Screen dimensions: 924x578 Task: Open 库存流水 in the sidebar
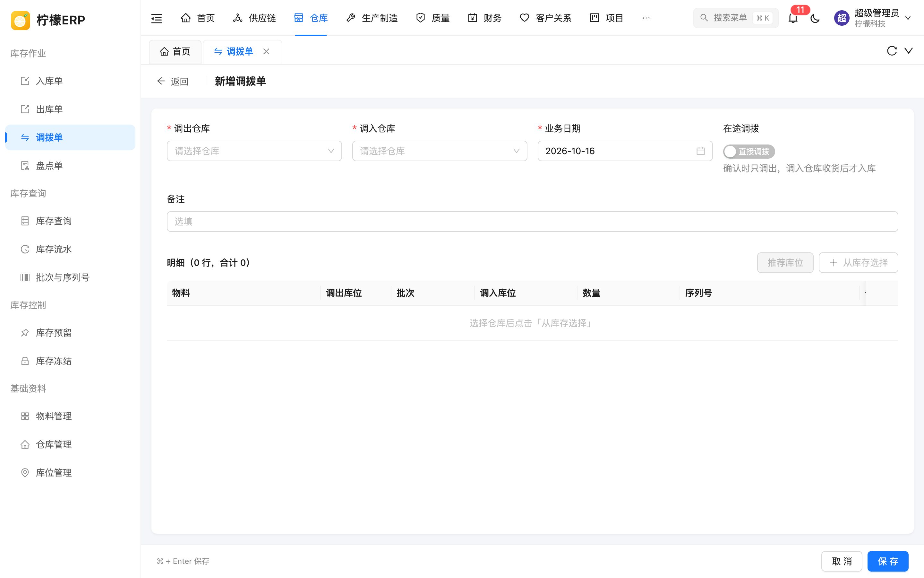tap(70, 249)
